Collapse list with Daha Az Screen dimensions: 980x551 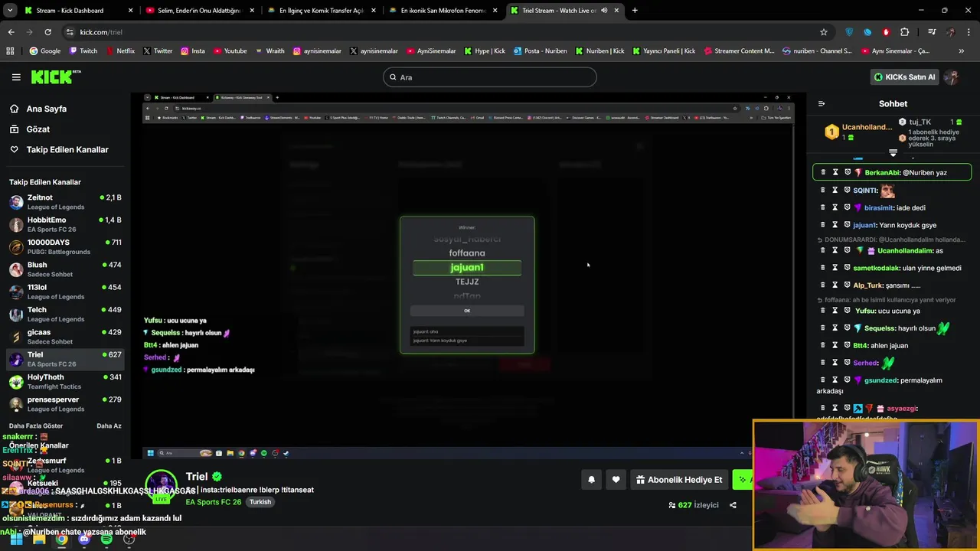coord(109,425)
